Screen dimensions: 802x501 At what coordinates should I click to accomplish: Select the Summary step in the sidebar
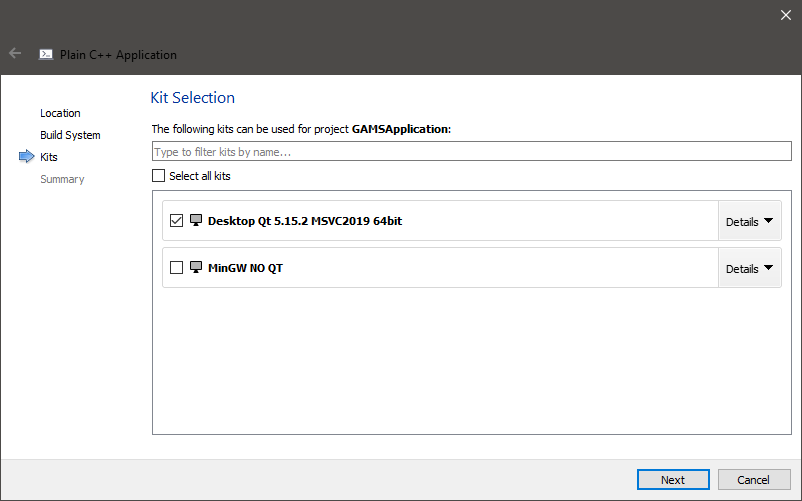[62, 179]
